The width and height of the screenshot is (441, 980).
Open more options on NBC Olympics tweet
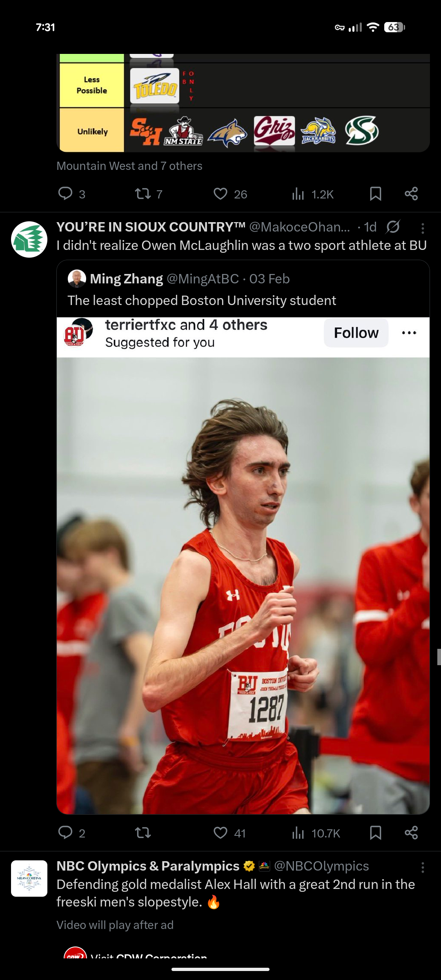(423, 867)
